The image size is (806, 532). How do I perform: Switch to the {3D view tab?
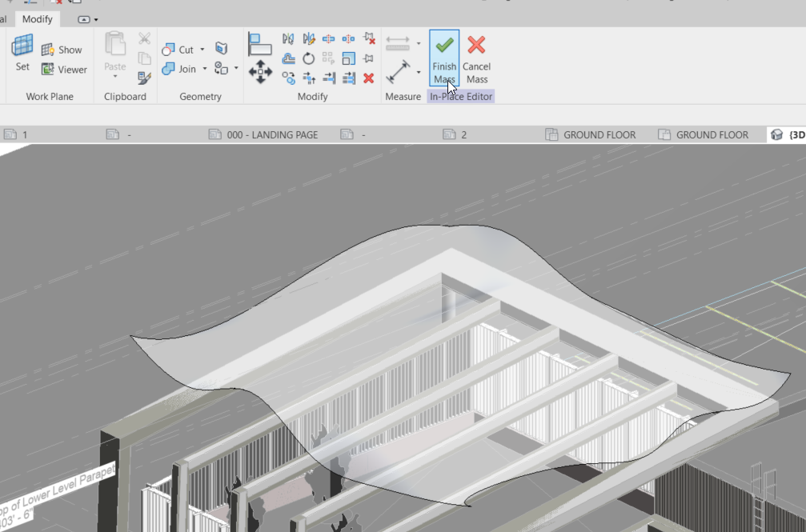pyautogui.click(x=788, y=134)
